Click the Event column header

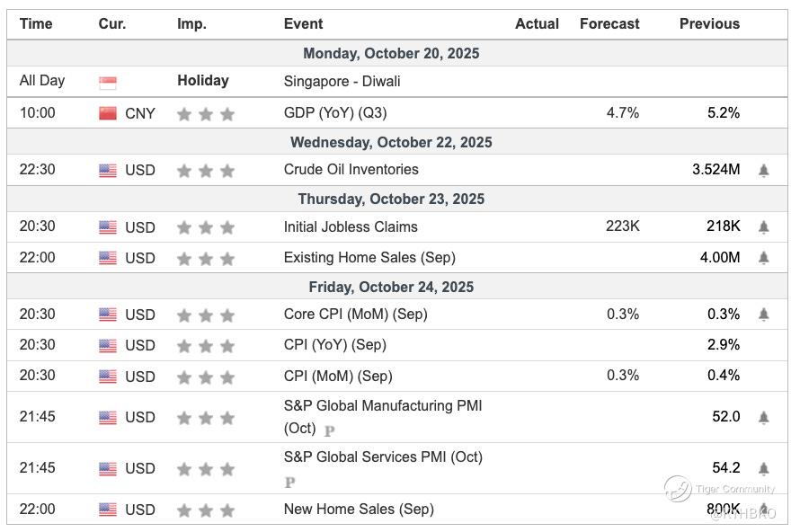[303, 24]
